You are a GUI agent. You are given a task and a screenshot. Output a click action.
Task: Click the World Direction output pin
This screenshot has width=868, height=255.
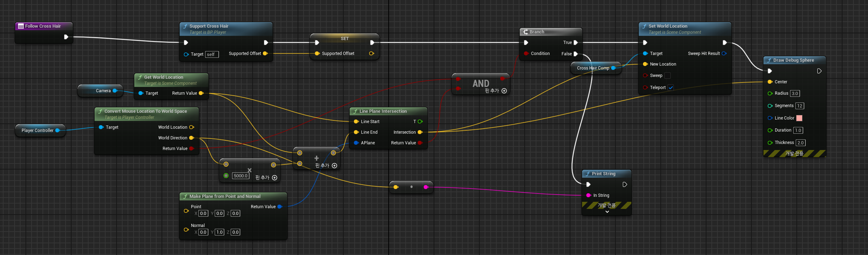click(x=192, y=138)
